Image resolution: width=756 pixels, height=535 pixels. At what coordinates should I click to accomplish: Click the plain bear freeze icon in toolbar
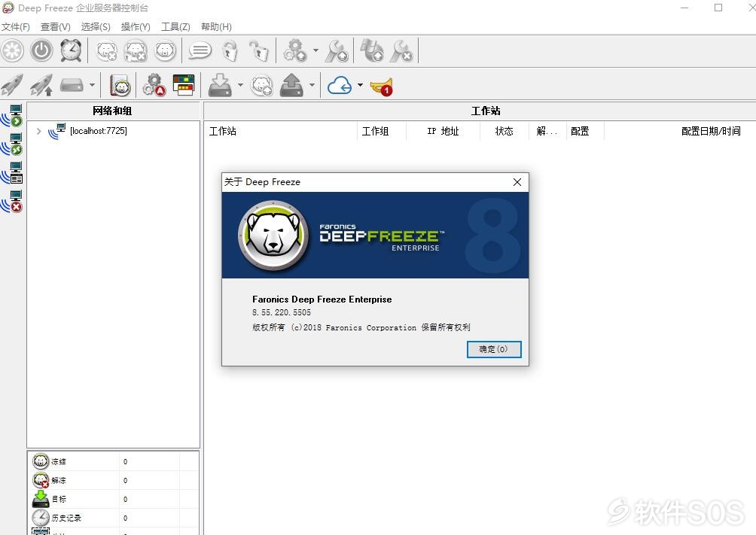166,50
